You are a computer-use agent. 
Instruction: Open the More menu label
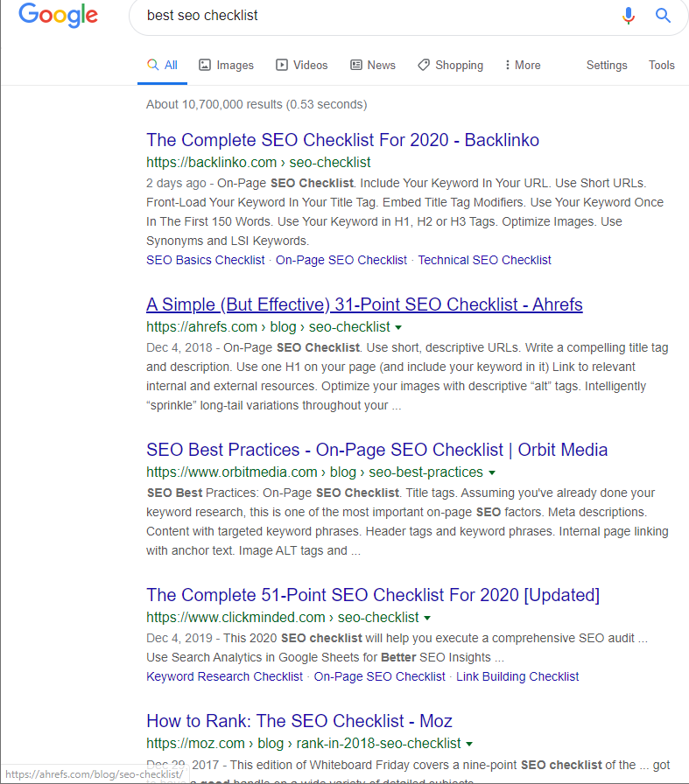(528, 65)
